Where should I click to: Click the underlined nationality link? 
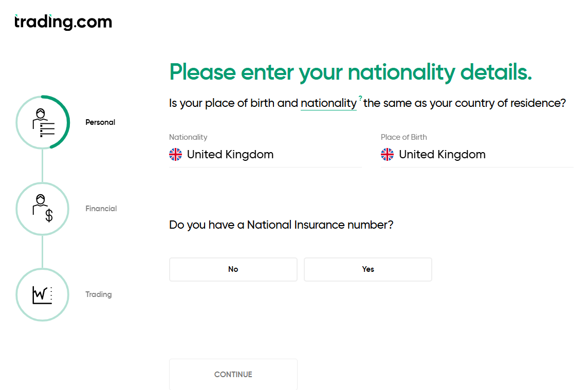(x=328, y=103)
